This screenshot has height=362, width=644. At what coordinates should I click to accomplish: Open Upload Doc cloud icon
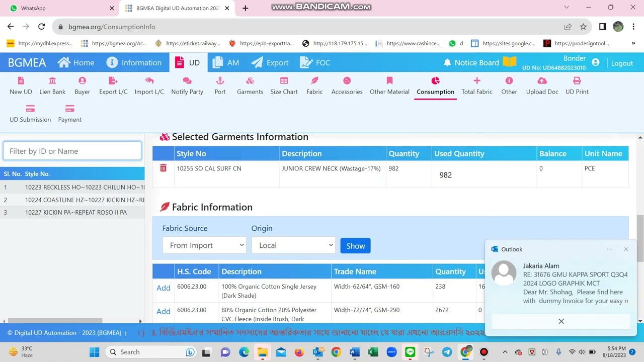tap(542, 80)
